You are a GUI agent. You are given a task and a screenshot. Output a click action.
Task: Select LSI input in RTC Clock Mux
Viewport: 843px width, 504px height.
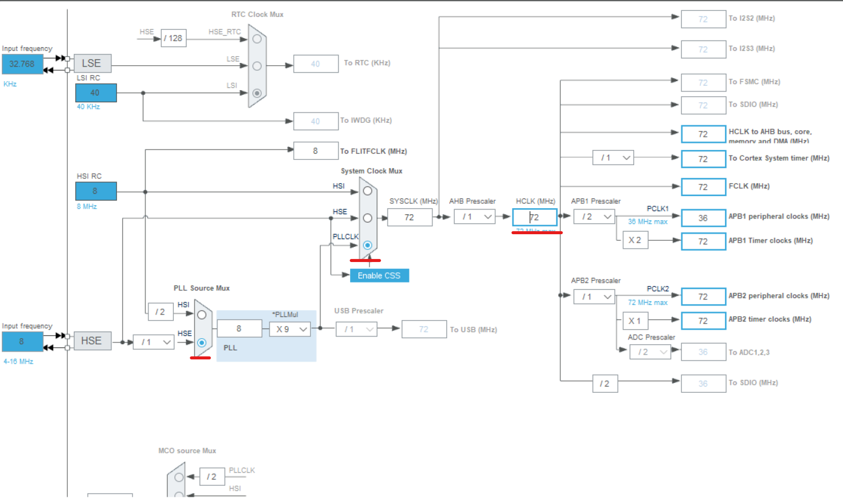[257, 93]
